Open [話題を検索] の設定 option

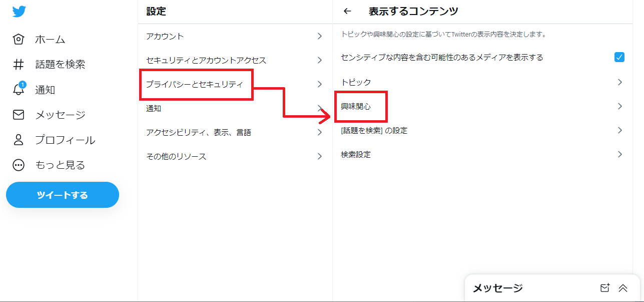(482, 130)
